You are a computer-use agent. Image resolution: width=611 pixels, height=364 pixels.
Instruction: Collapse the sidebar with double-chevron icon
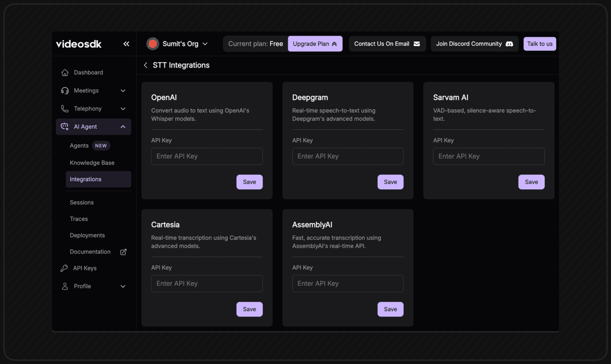pos(126,44)
